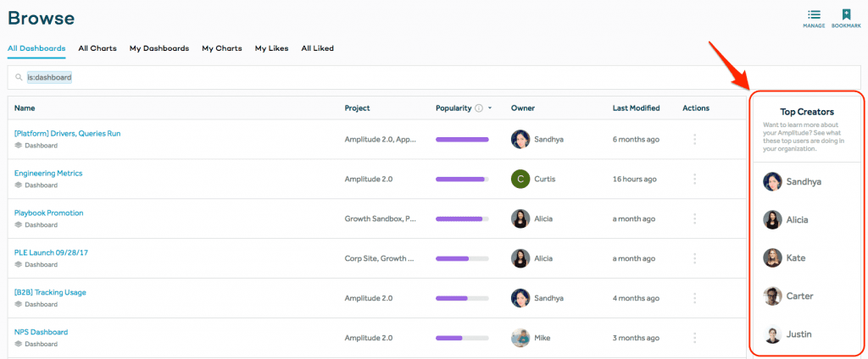This screenshot has width=868, height=359.
Task: Click Curtis's green avatar icon
Action: pyautogui.click(x=520, y=179)
